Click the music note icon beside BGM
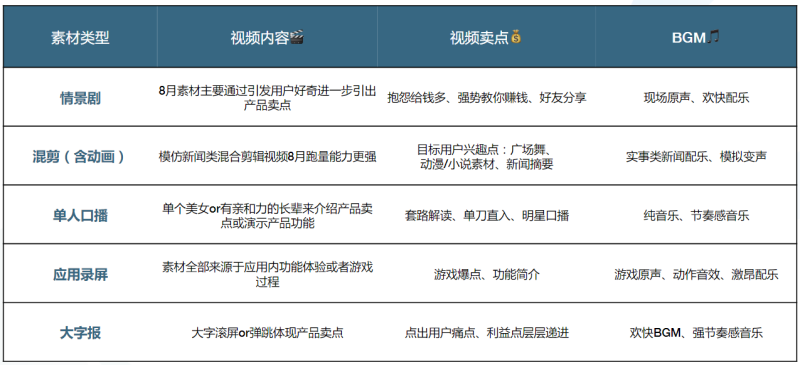800x365 pixels. 714,37
